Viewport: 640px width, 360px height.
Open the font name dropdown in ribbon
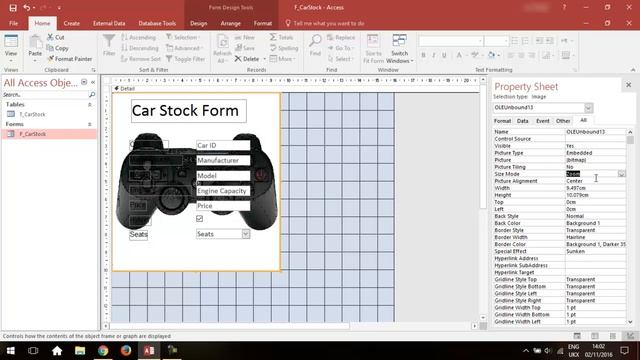(x=480, y=41)
